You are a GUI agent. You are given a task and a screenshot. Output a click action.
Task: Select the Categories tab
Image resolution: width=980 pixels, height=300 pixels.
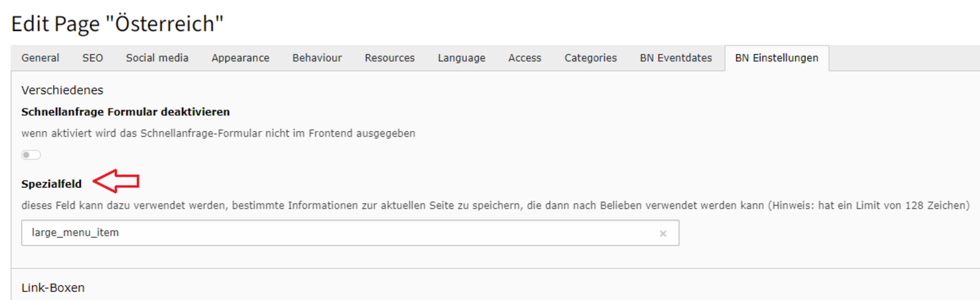pos(590,58)
